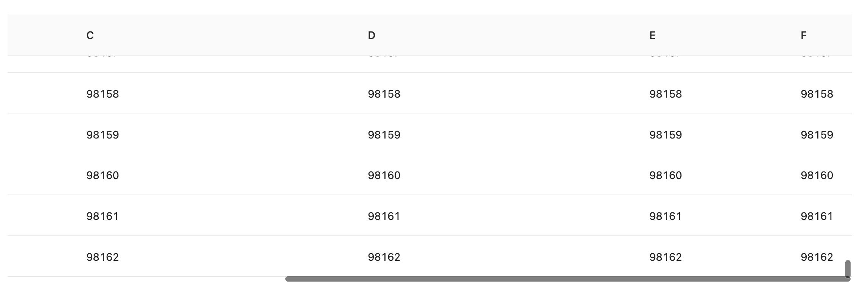This screenshot has width=868, height=299.
Task: Select cell 98162 in column E
Action: [666, 257]
